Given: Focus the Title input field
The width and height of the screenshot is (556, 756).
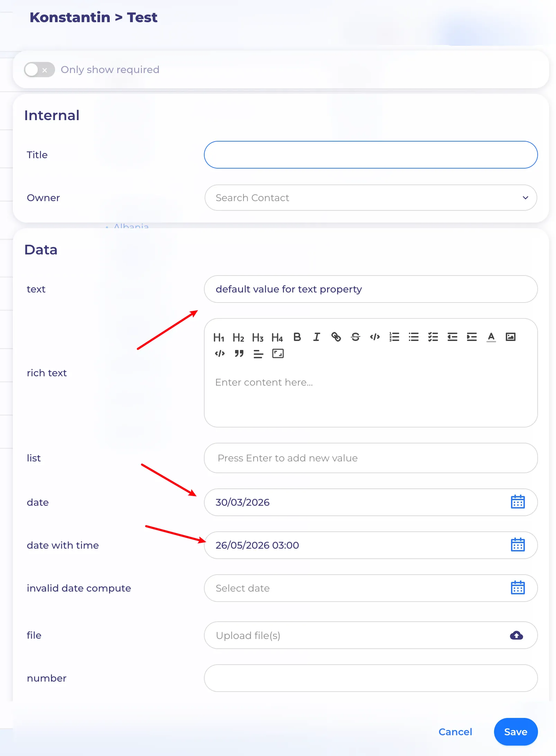Looking at the screenshot, I should point(370,155).
